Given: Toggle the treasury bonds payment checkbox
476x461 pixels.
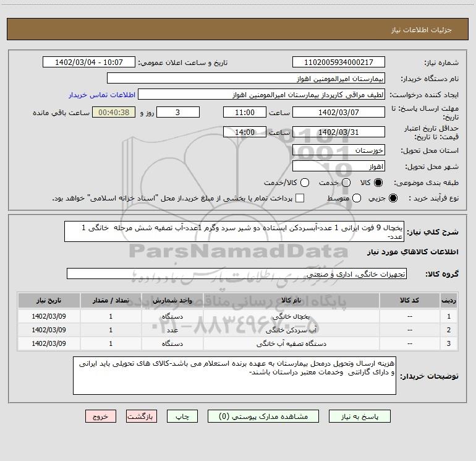Looking at the screenshot, I should pyautogui.click(x=300, y=198).
